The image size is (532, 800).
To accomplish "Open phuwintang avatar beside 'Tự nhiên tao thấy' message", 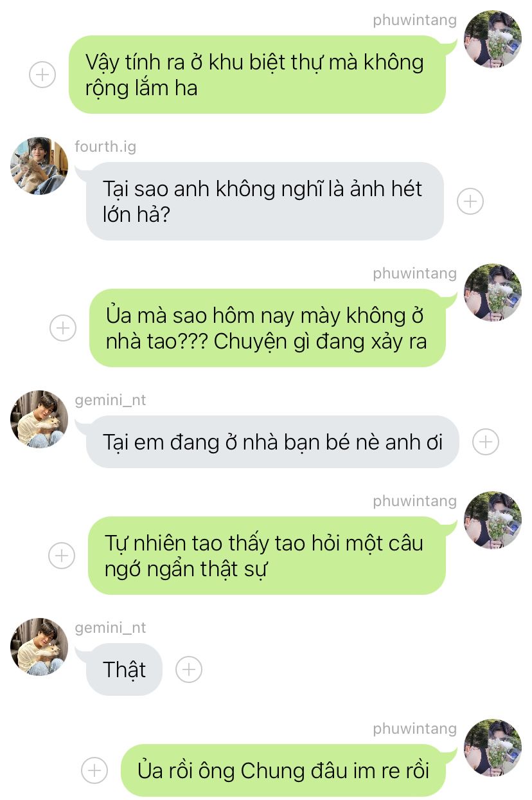I will (x=492, y=520).
